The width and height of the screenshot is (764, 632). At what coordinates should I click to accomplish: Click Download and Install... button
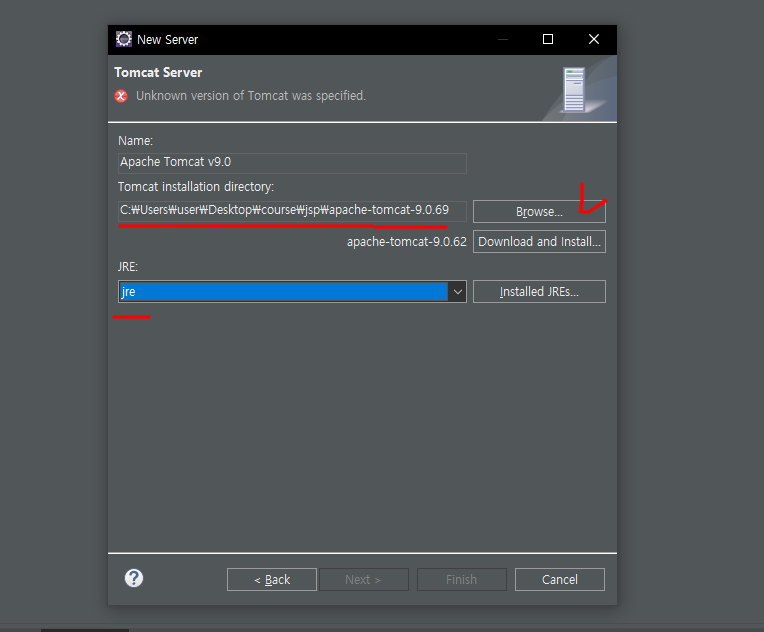click(539, 242)
